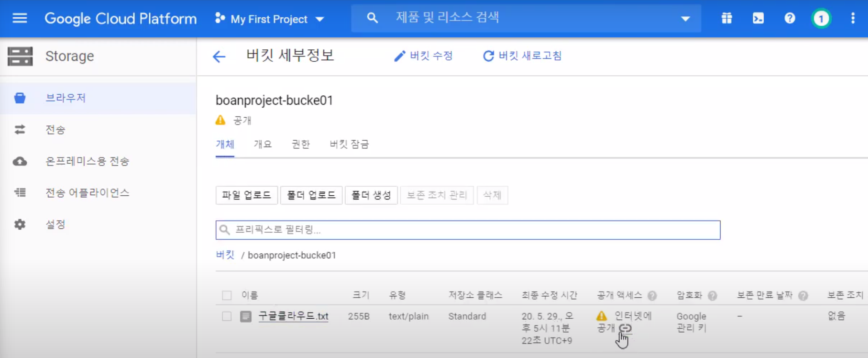Click the cloud upload icon in sidebar
The width and height of the screenshot is (868, 358).
tap(20, 161)
